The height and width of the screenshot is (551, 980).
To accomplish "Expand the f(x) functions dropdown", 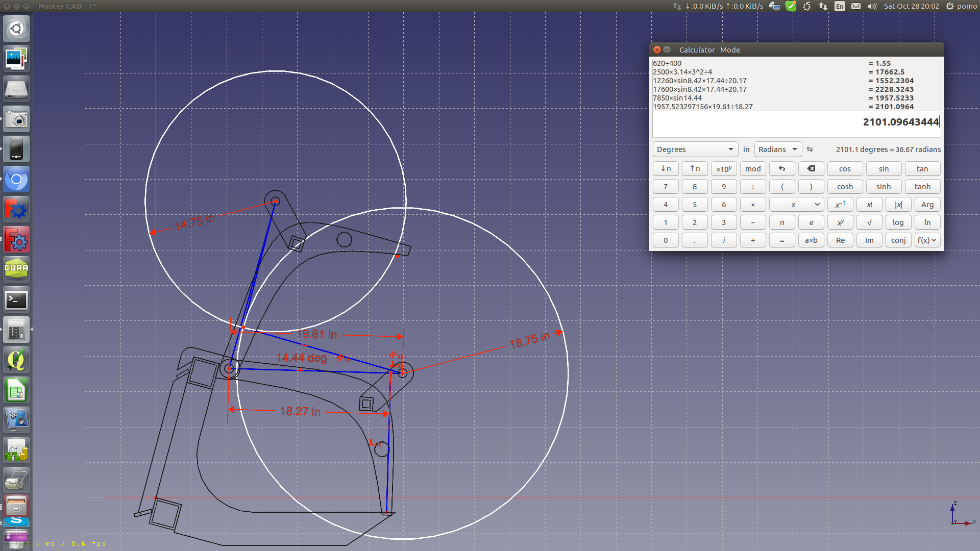I will 927,240.
